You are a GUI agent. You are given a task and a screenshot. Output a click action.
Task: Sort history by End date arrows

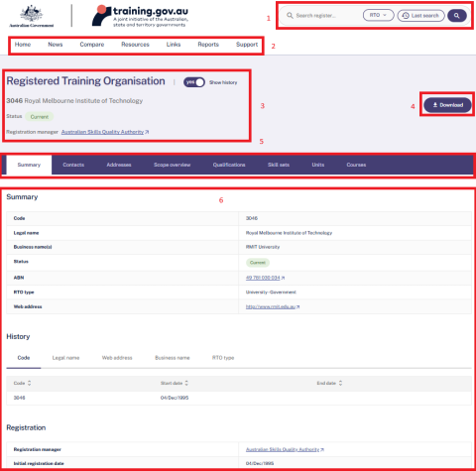[x=340, y=383]
